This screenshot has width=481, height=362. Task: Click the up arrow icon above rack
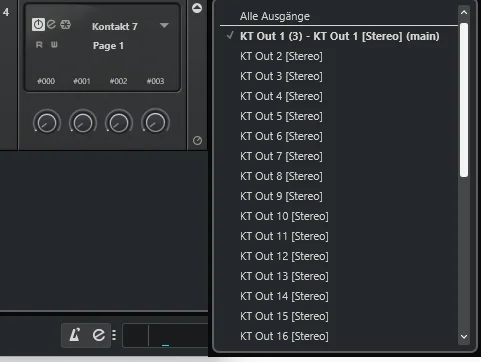click(x=197, y=8)
